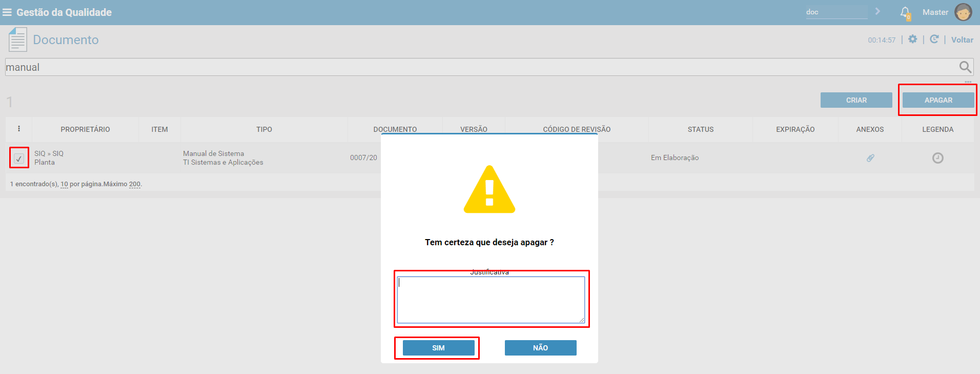Click the yellow warning triangle
This screenshot has height=374, width=980.
tap(489, 189)
